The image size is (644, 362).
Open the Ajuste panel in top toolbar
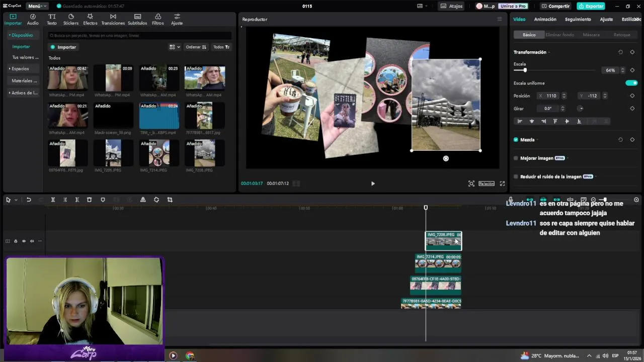[x=177, y=20]
